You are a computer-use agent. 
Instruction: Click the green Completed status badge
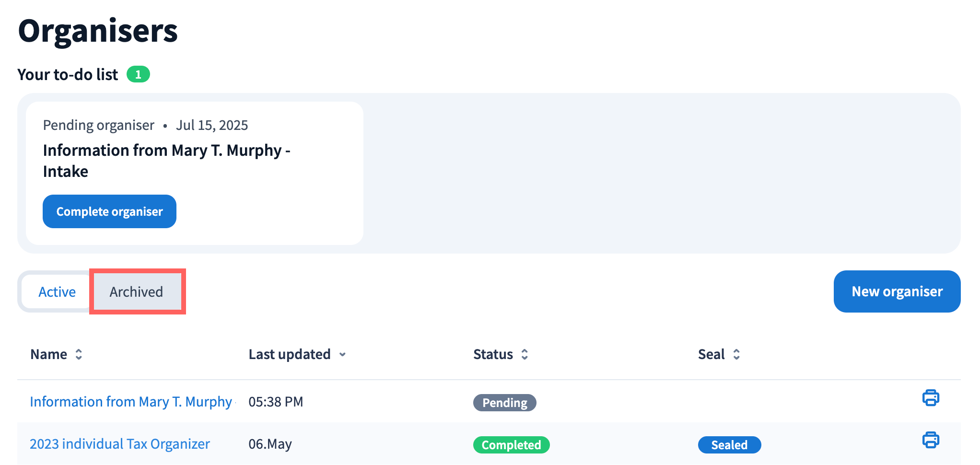[x=511, y=445]
